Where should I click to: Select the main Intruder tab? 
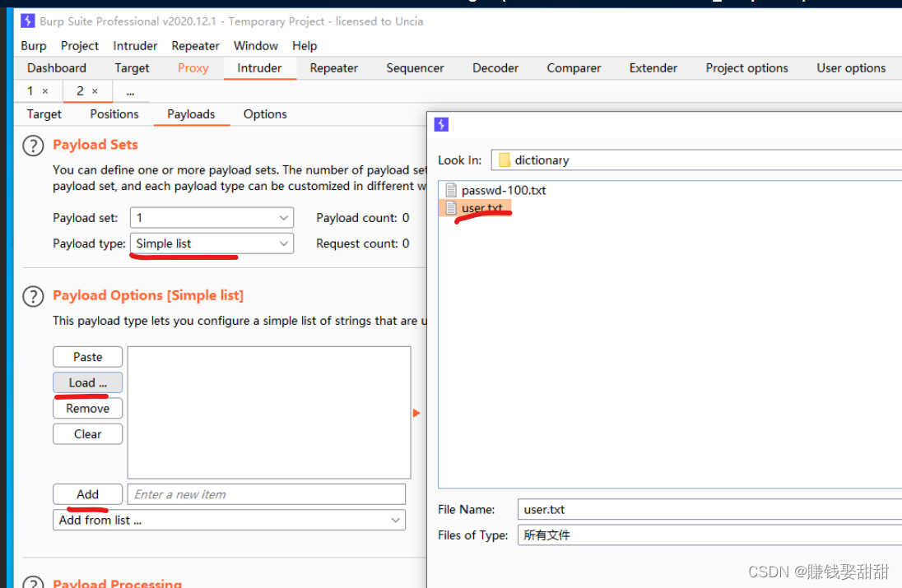coord(259,67)
